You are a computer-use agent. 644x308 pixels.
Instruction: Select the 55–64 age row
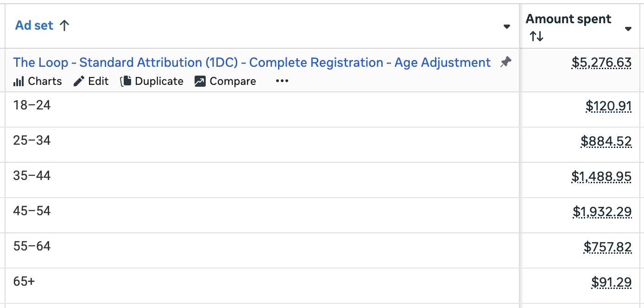point(32,246)
